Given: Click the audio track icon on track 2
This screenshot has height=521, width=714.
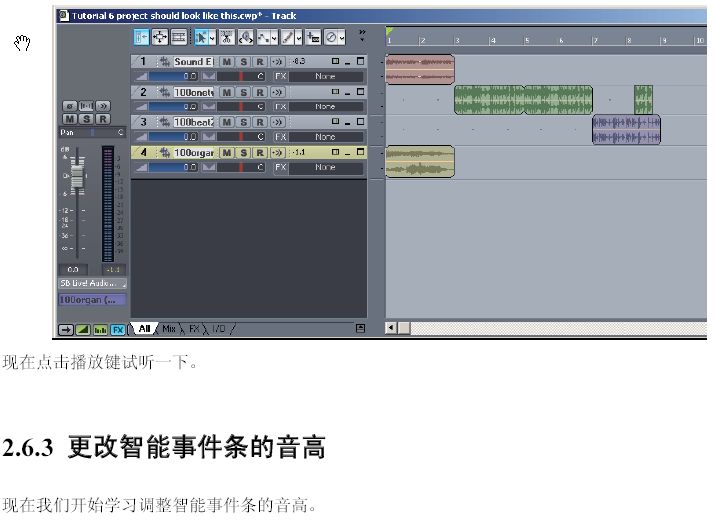Looking at the screenshot, I should point(164,92).
